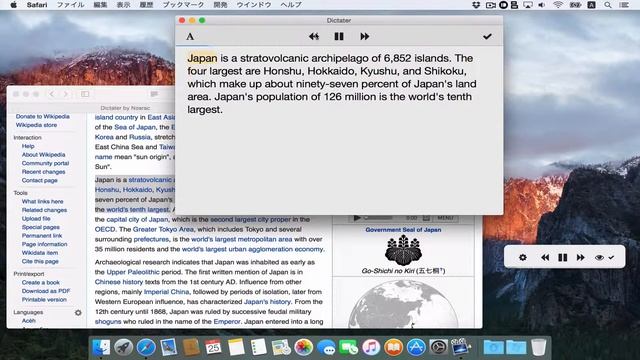Open the 'What links here' link
Screen dimensions: 640x360
42,202
